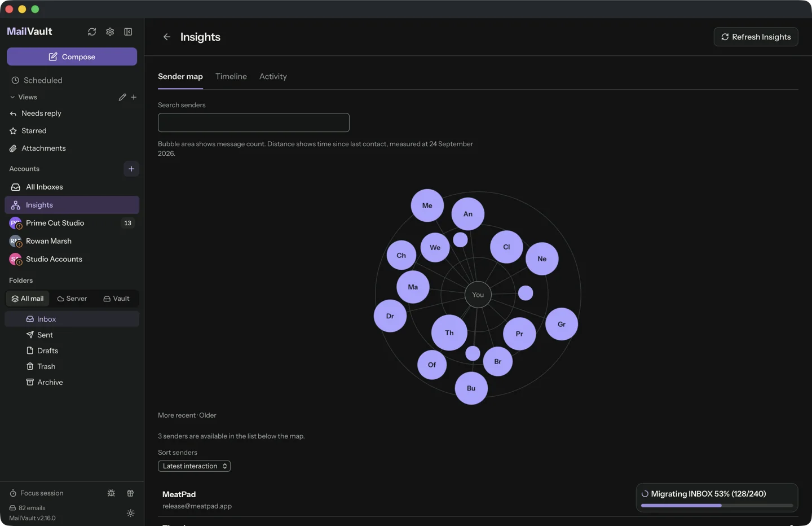The width and height of the screenshot is (812, 526).
Task: Open the Latest interaction sort dropdown
Action: tap(194, 466)
